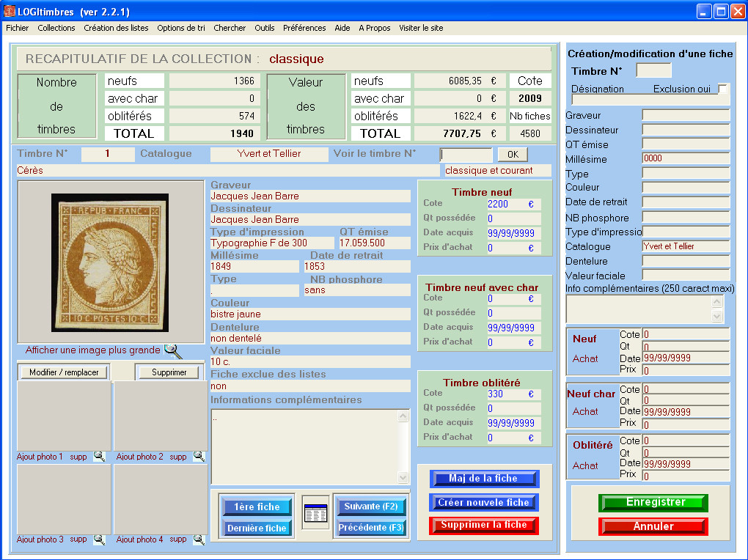The height and width of the screenshot is (560, 748).
Task: Click the 'Ajout photo 3' link
Action: click(40, 539)
